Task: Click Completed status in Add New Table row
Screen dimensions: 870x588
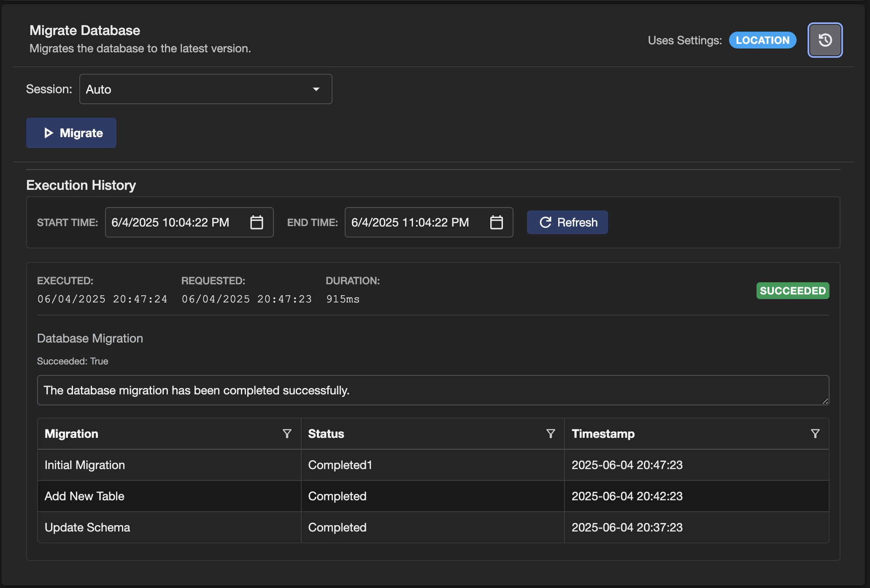Action: click(433, 496)
